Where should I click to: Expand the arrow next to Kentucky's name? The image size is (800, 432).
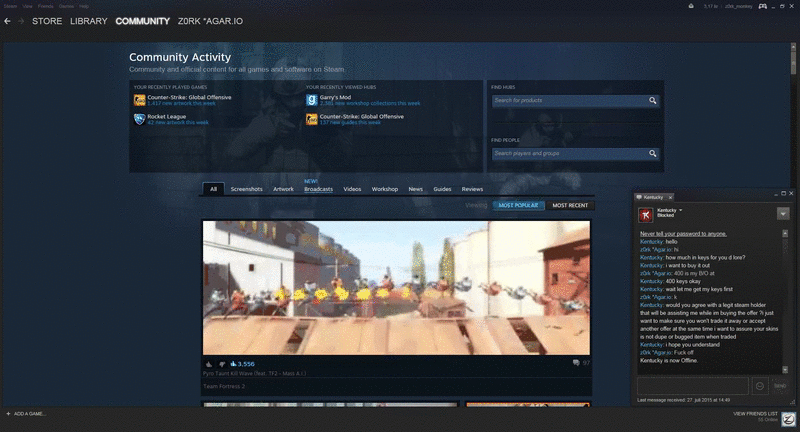681,210
